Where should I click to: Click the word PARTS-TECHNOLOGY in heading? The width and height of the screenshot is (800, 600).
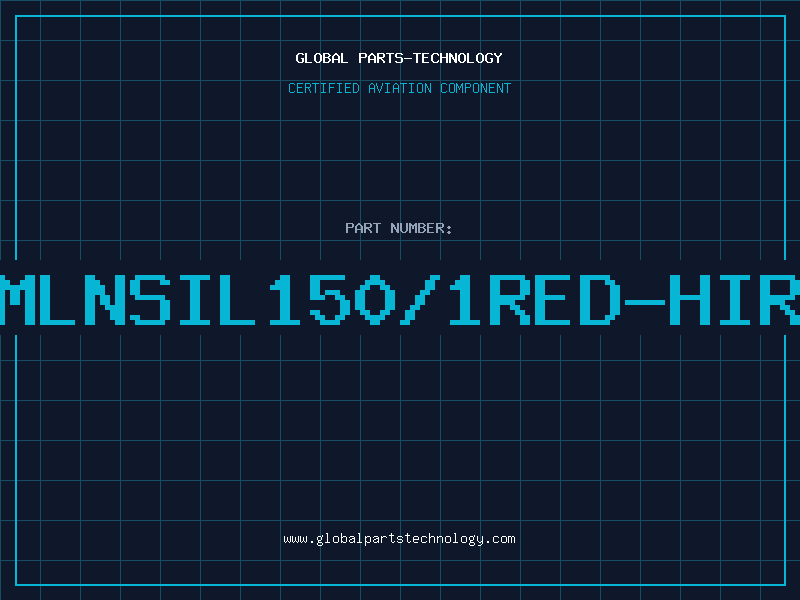click(430, 58)
